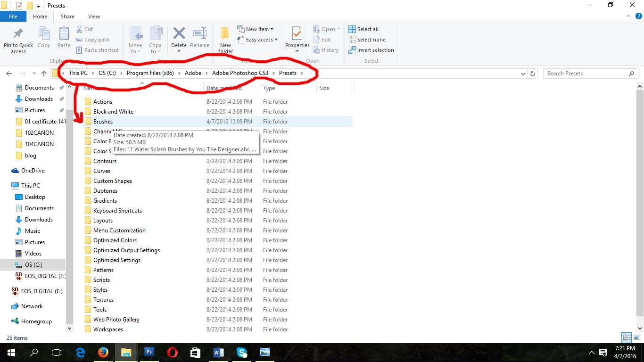The image size is (644, 362).
Task: Open Task View on the taskbar
Action: pyautogui.click(x=57, y=352)
